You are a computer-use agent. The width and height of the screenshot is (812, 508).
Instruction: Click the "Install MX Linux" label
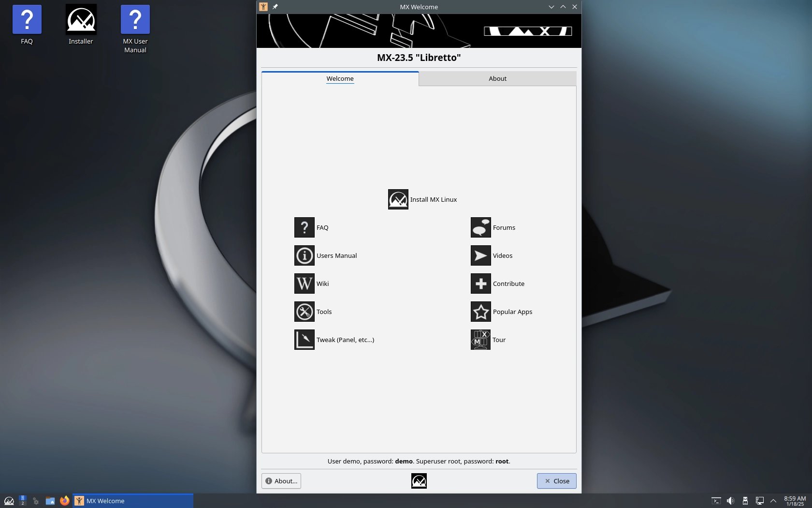tap(434, 200)
